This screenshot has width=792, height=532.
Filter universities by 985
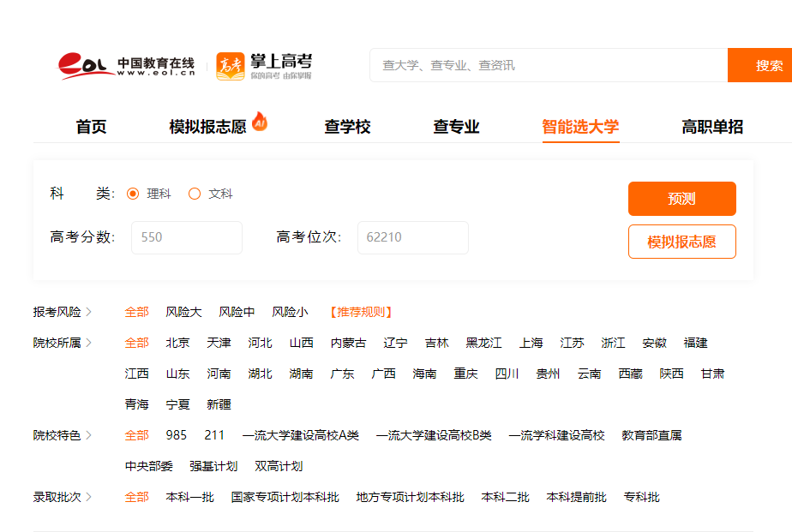tap(176, 435)
